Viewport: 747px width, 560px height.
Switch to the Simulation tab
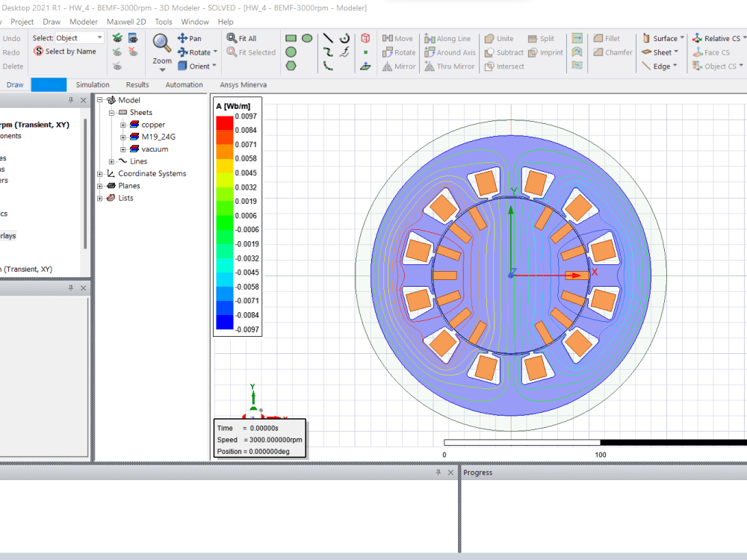pos(93,84)
